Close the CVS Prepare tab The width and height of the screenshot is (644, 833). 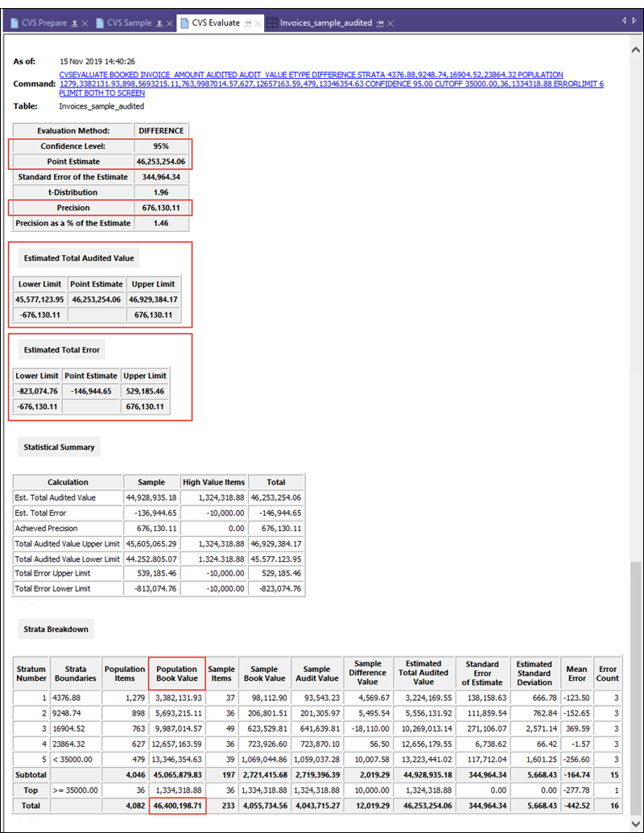click(85, 24)
